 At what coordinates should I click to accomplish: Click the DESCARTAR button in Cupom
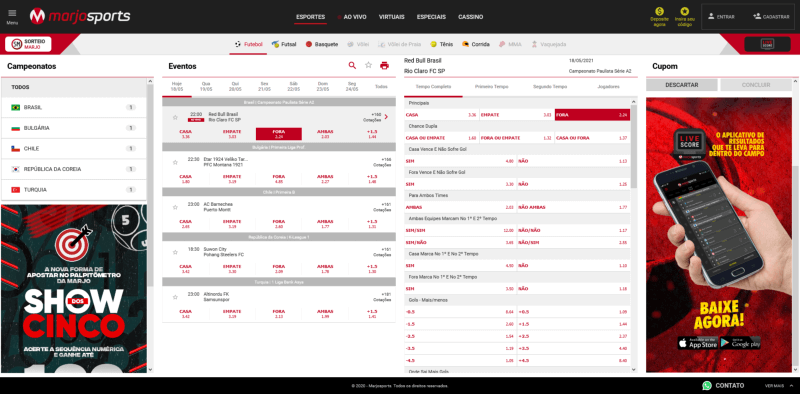point(682,85)
